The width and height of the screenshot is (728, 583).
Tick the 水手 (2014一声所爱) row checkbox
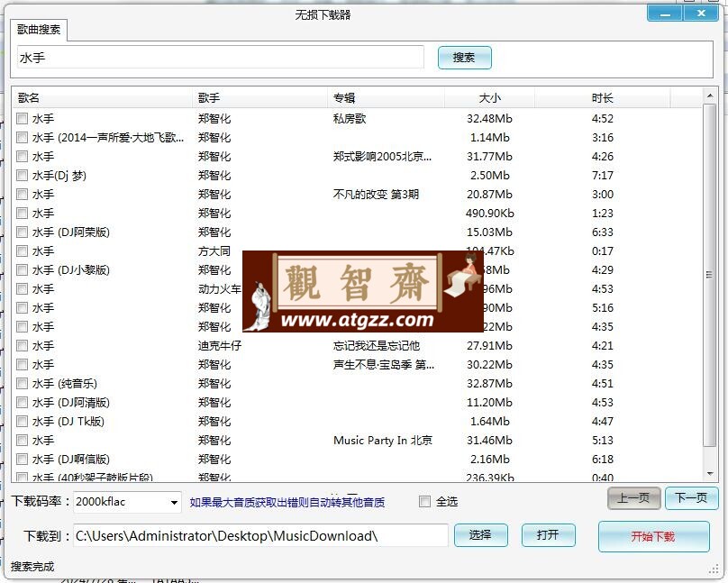click(22, 137)
